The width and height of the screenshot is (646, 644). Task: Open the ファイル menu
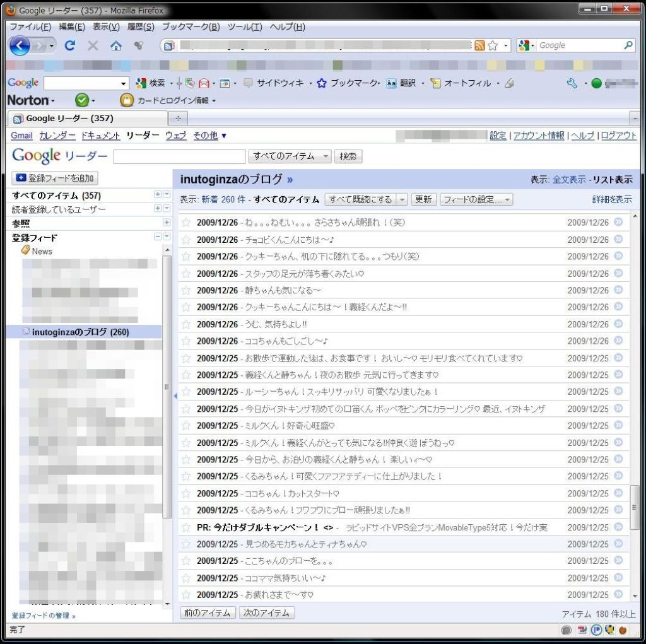coord(30,26)
